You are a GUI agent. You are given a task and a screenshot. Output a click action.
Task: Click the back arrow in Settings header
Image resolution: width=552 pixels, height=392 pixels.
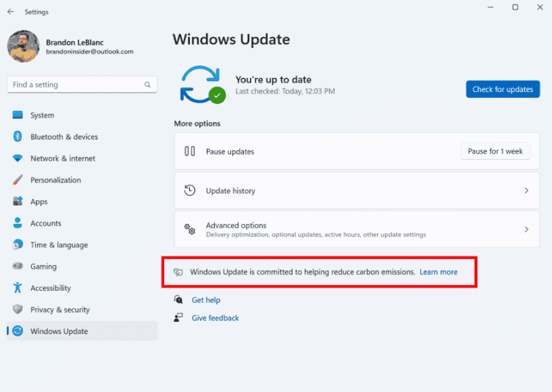pos(11,11)
